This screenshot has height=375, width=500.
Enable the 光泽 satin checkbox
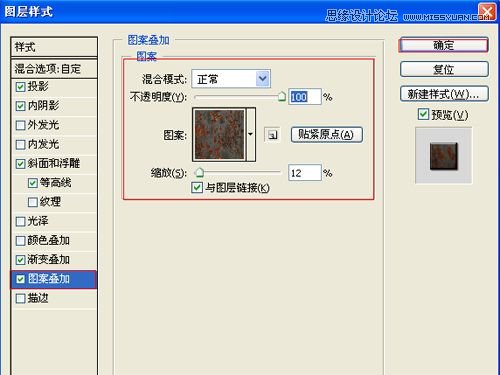point(20,221)
